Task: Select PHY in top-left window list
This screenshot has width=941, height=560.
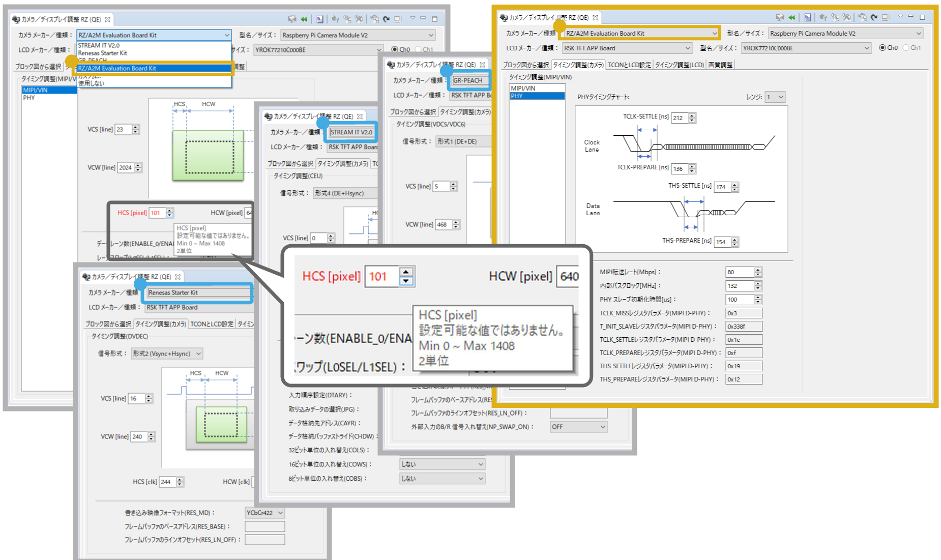Action: point(49,98)
